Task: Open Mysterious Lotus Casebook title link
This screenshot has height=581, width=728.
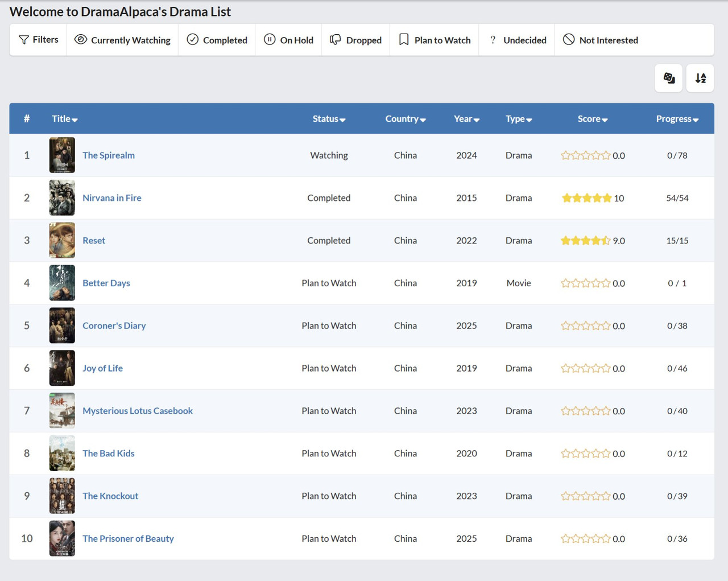Action: coord(138,411)
